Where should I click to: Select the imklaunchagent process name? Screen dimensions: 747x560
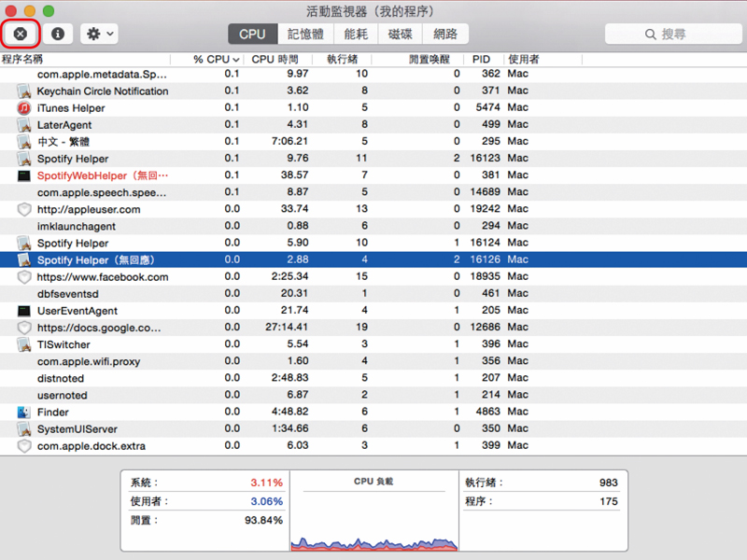[77, 226]
